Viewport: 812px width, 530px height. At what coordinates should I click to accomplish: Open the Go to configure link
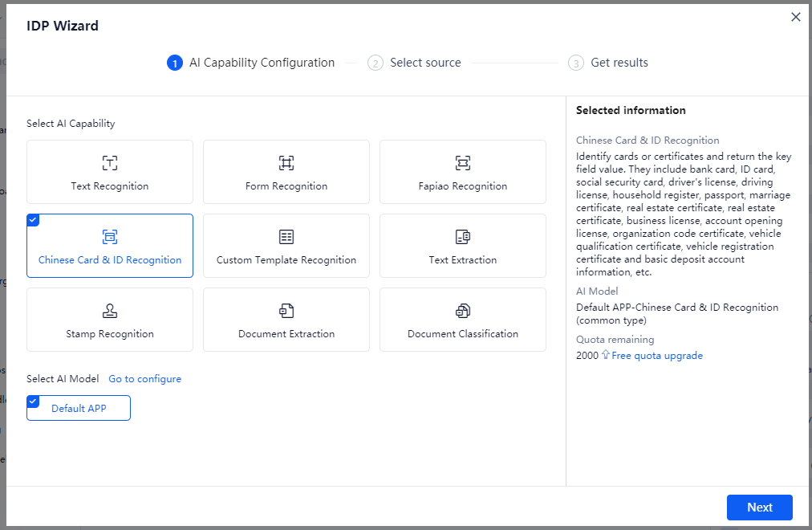click(x=145, y=379)
